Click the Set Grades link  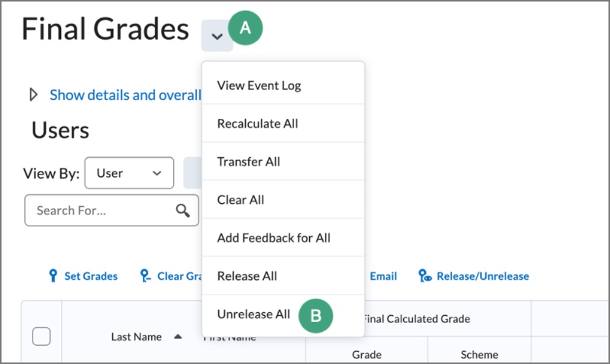pyautogui.click(x=90, y=276)
